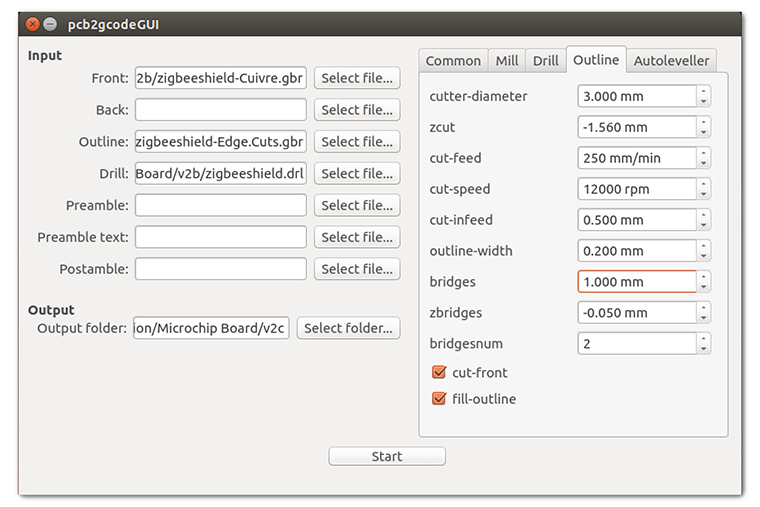Decrease cut-infeed with down arrow
The image size is (760, 507).
point(703,226)
